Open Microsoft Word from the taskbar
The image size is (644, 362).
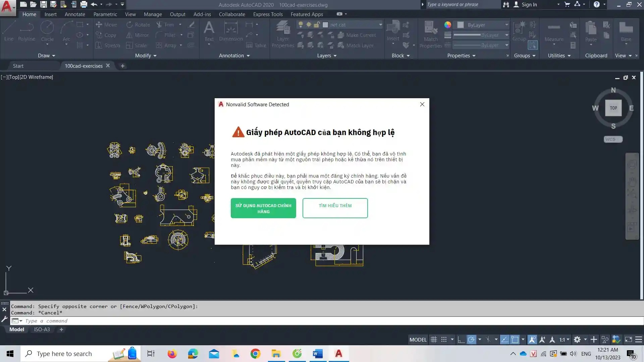(318, 354)
